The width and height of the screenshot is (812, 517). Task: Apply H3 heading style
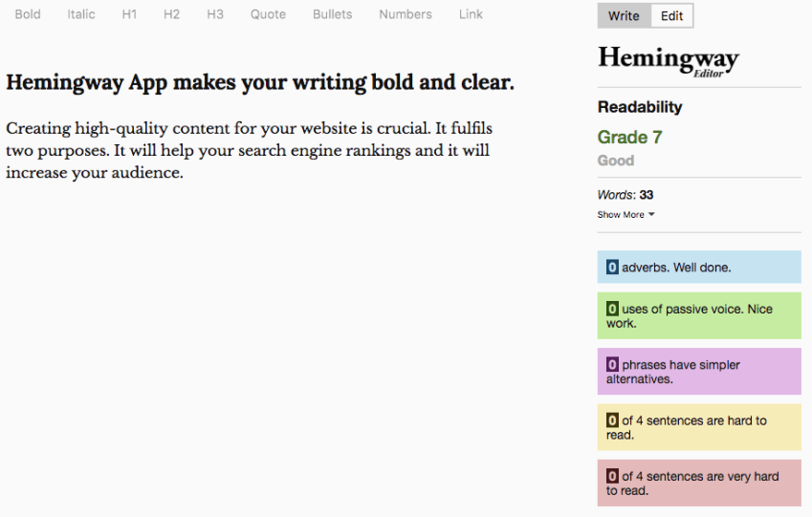(215, 14)
